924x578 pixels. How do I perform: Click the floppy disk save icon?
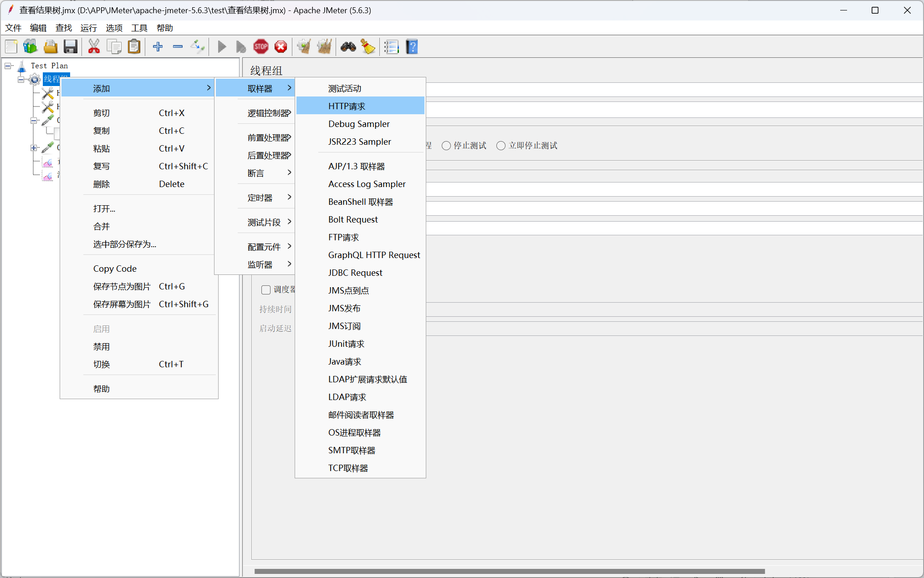70,46
